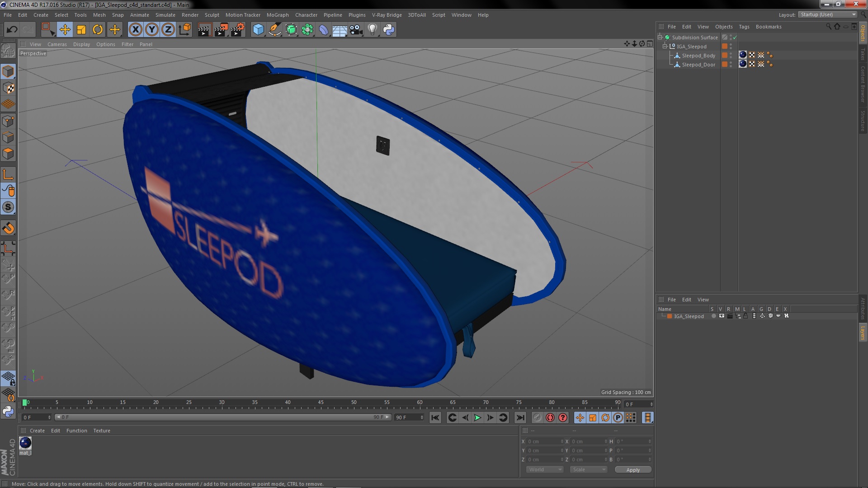This screenshot has height=488, width=868.
Task: Toggle Autokeying red button
Action: click(x=550, y=418)
